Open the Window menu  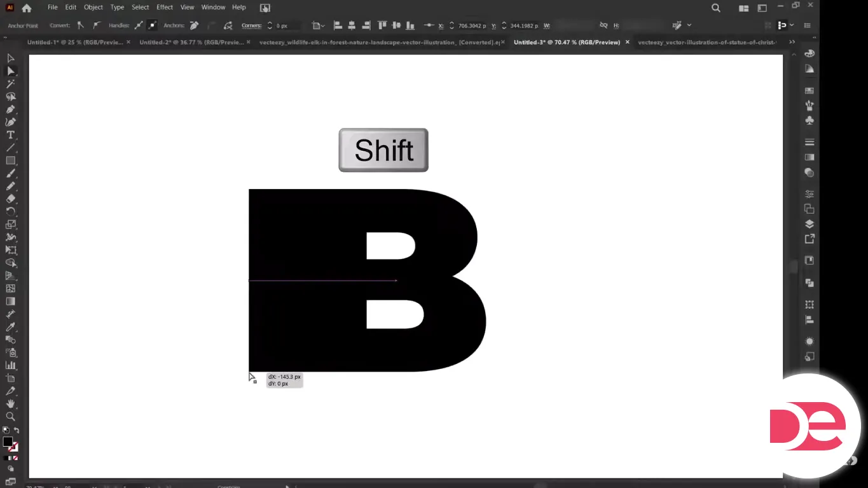click(213, 7)
